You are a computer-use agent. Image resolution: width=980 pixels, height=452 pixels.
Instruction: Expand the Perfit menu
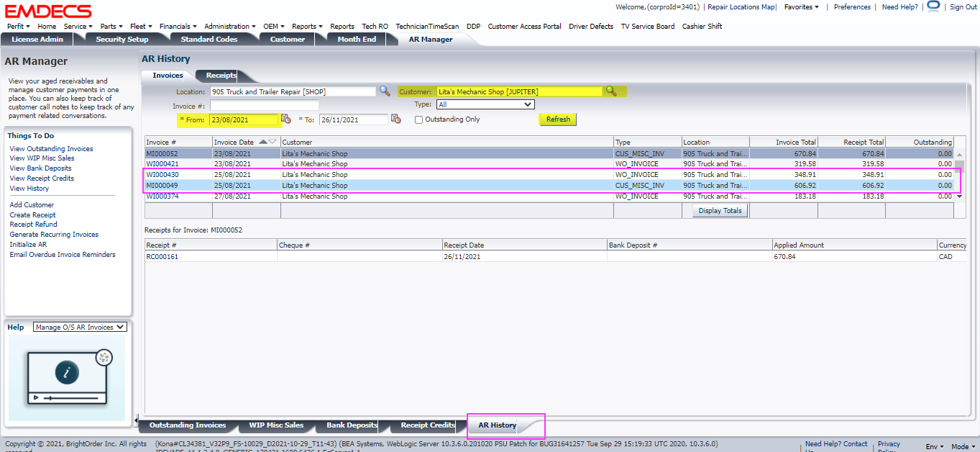pos(19,27)
